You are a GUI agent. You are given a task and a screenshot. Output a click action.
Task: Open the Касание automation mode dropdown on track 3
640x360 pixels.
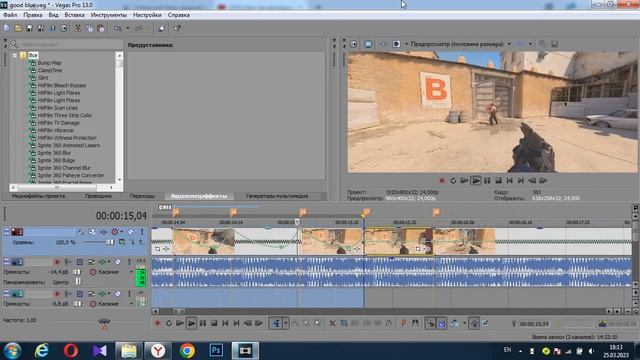pos(131,304)
